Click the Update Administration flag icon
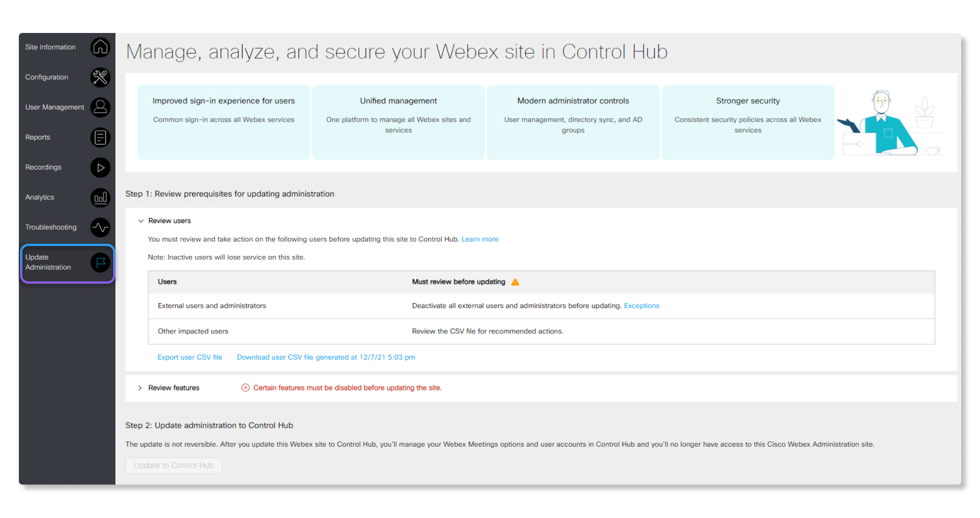The image size is (980, 518). [x=100, y=263]
